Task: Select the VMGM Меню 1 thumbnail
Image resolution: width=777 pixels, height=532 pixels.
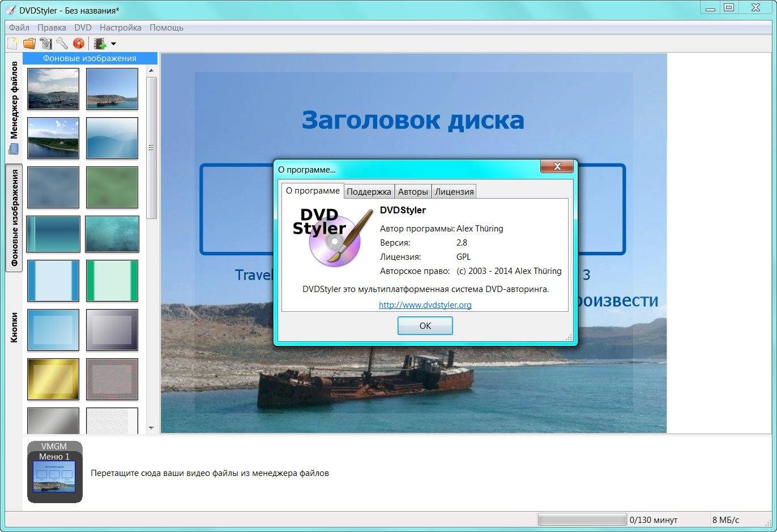Action: coord(55,472)
